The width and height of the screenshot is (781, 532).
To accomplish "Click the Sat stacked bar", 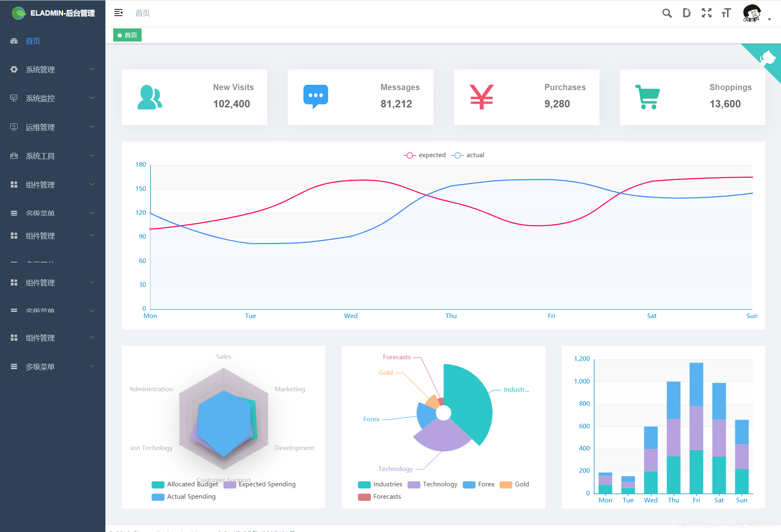I will pos(719,438).
